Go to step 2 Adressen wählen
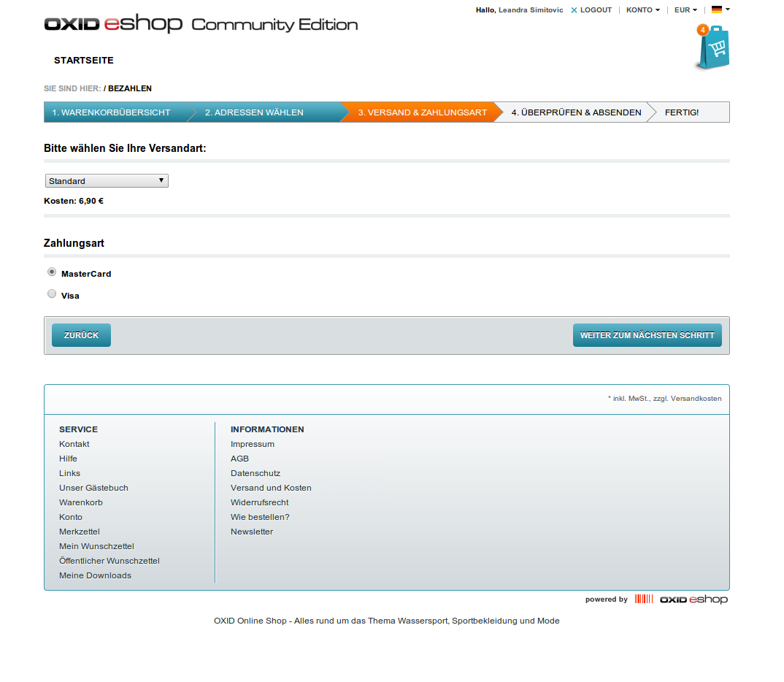Screen dimensions: 784x682 tap(254, 112)
